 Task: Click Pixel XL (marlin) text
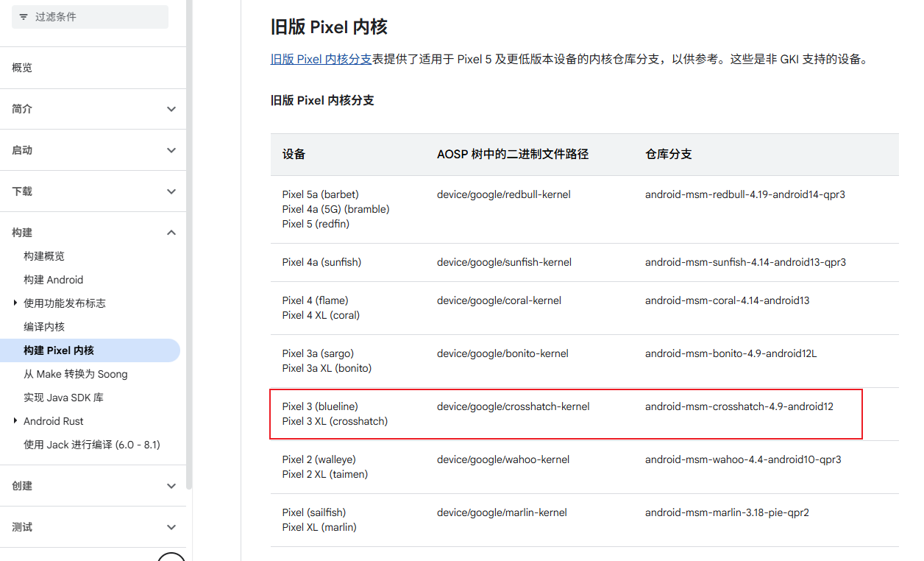coord(319,527)
